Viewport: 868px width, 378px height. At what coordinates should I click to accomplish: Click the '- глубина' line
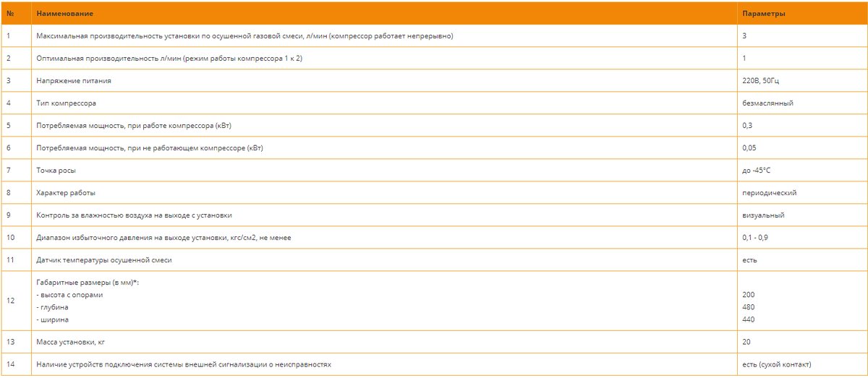click(53, 307)
